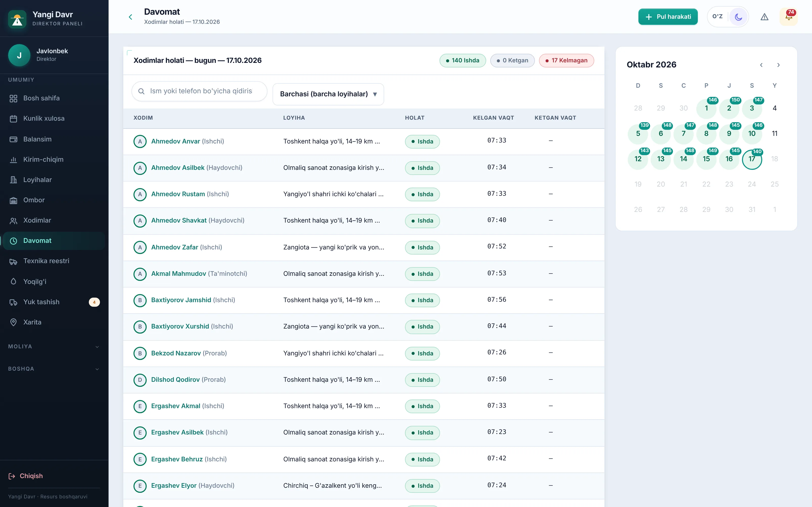This screenshot has height=507, width=812.
Task: Open the Barchasi (barcha loyihalar) dropdown
Action: (x=328, y=94)
